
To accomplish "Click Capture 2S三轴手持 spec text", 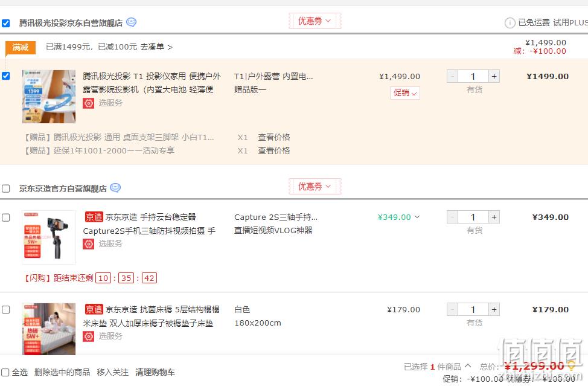I will tap(276, 217).
